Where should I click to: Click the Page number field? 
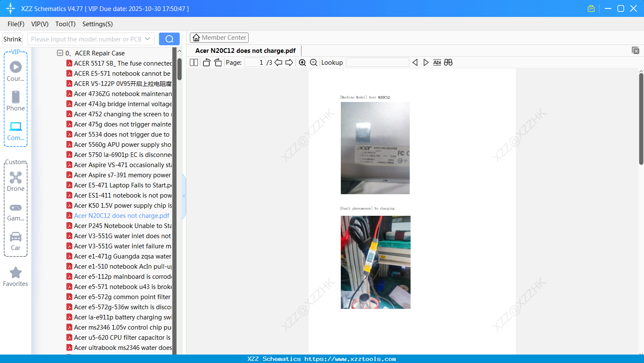click(255, 62)
